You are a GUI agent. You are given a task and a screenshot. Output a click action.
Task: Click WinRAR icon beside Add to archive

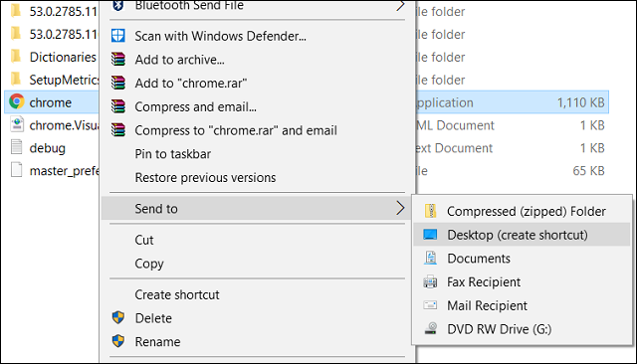click(x=118, y=60)
